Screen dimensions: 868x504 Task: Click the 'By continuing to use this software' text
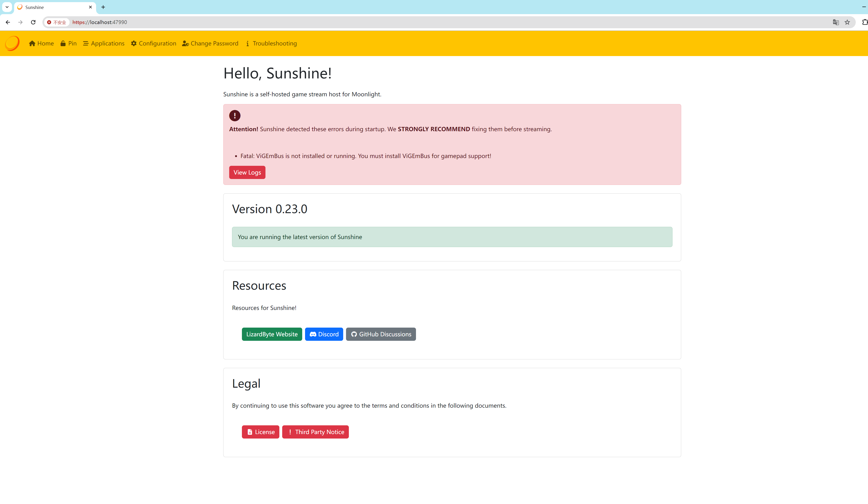pyautogui.click(x=369, y=406)
